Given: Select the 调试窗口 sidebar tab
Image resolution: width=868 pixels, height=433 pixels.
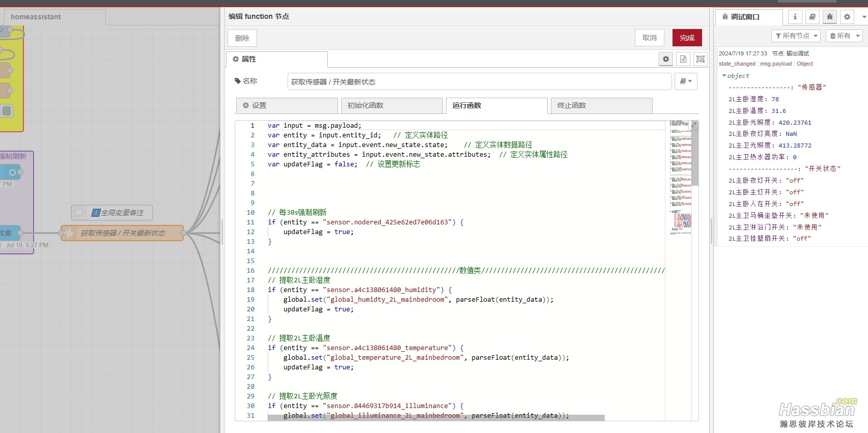Looking at the screenshot, I should point(749,17).
